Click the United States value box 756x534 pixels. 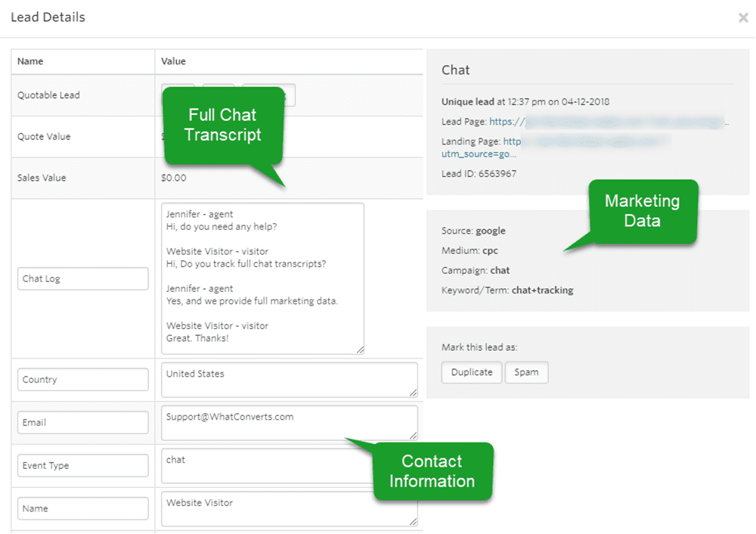click(x=290, y=380)
